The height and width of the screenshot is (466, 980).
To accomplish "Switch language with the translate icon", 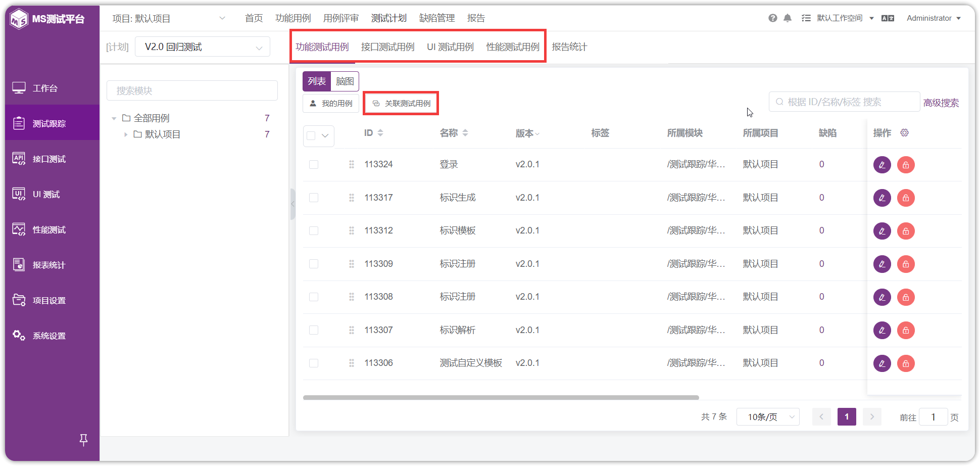I will pos(888,18).
